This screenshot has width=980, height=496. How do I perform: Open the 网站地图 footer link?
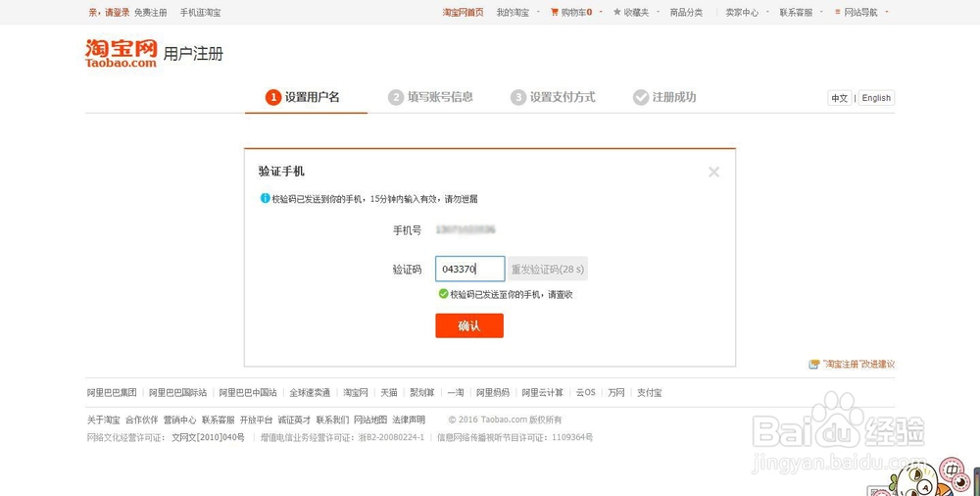[370, 420]
